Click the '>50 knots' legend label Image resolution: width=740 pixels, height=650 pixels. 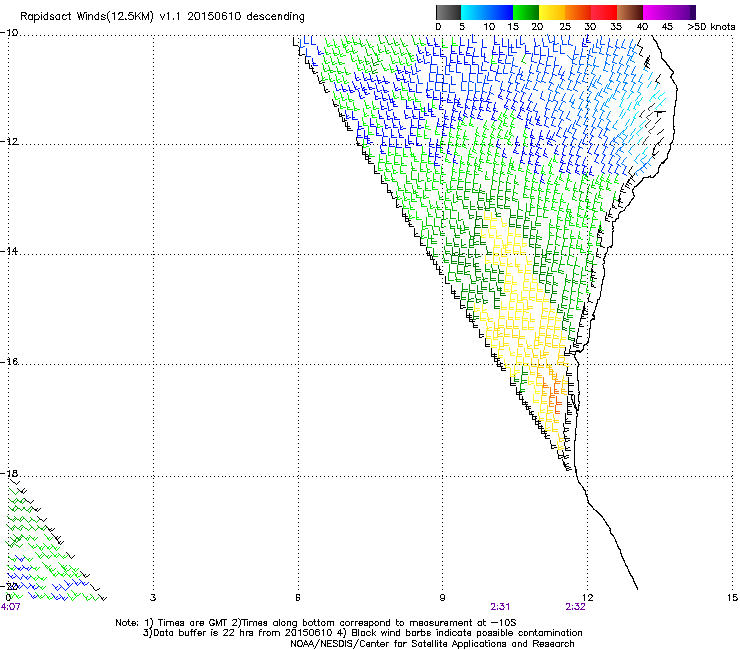[x=711, y=27]
